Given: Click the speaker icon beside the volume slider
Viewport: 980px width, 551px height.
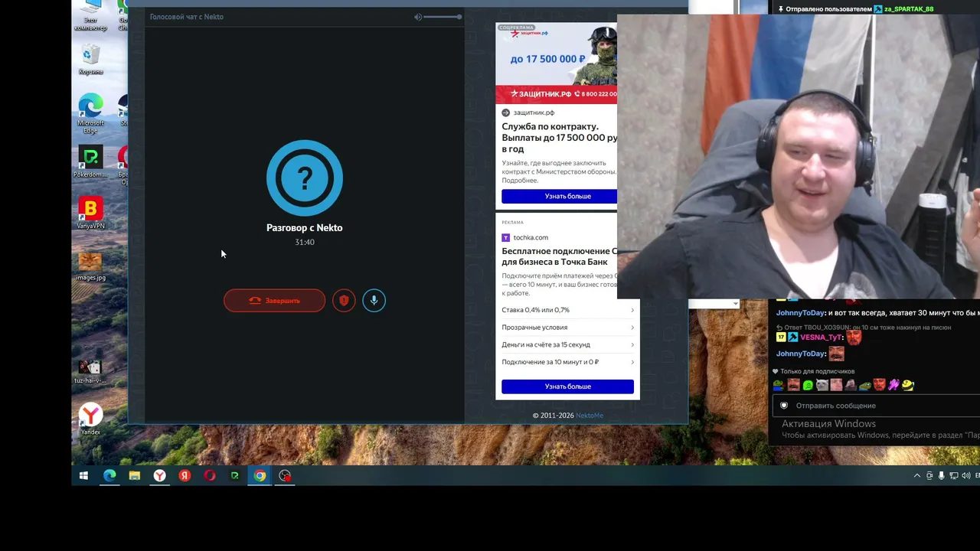Looking at the screenshot, I should (x=418, y=17).
